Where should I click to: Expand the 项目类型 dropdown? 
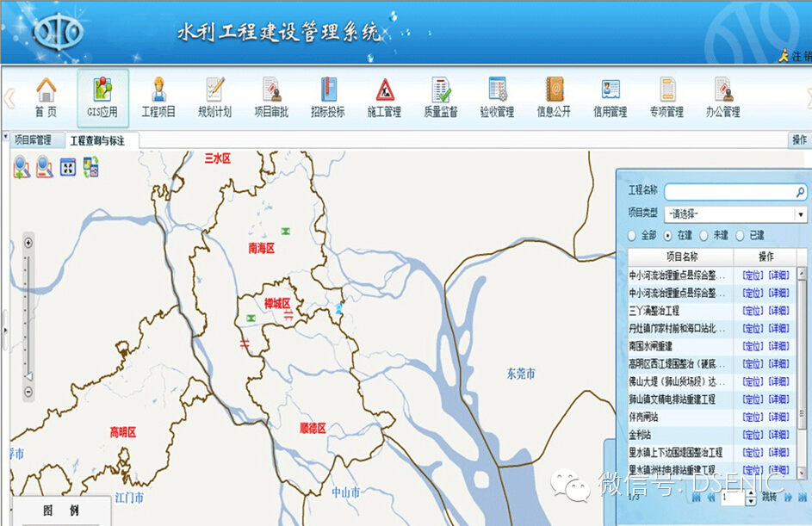tap(800, 213)
